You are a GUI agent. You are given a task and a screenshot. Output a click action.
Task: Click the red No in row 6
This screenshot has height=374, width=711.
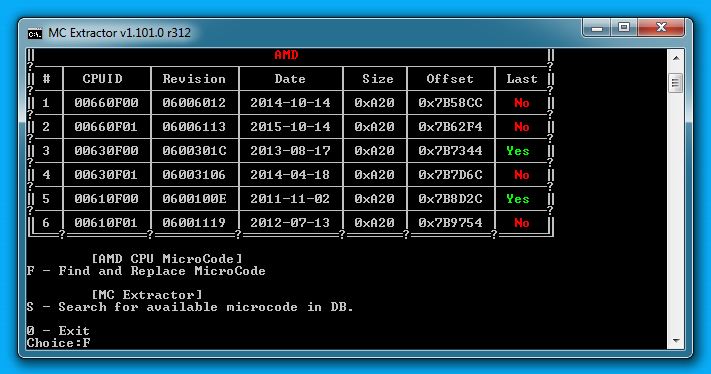coord(522,223)
